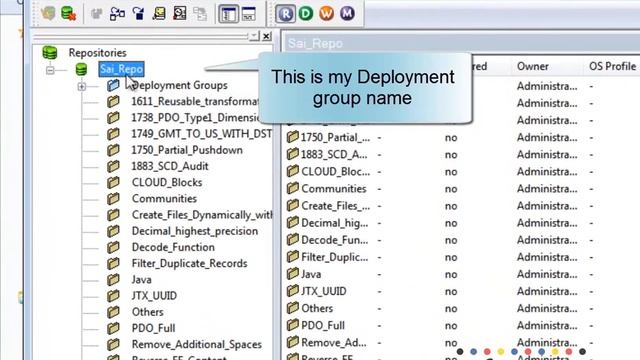
Task: Click the greyed-out hand icon at toolbar start
Action: click(48, 13)
